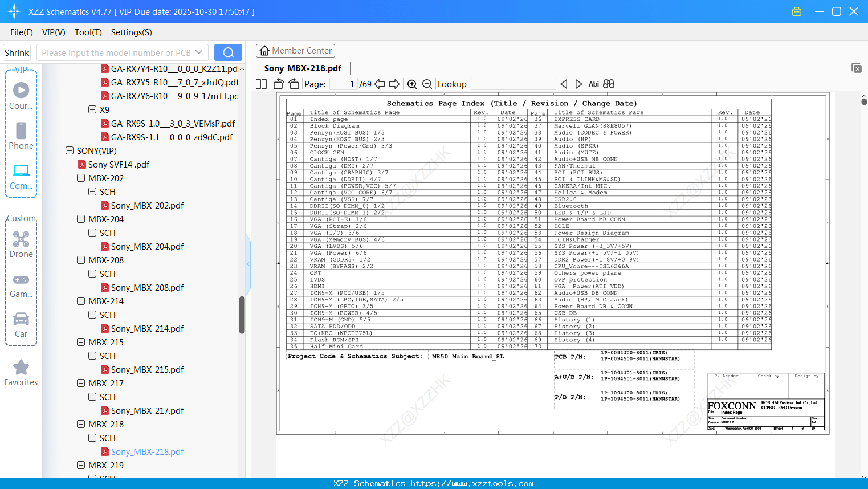Open the Tool(T) menu
The width and height of the screenshot is (868, 489).
(88, 32)
